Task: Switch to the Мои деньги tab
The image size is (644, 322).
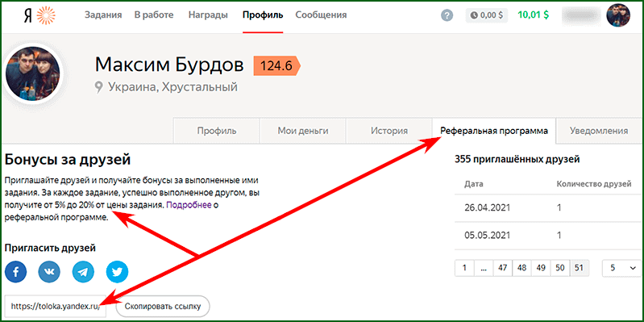Action: coord(303,131)
